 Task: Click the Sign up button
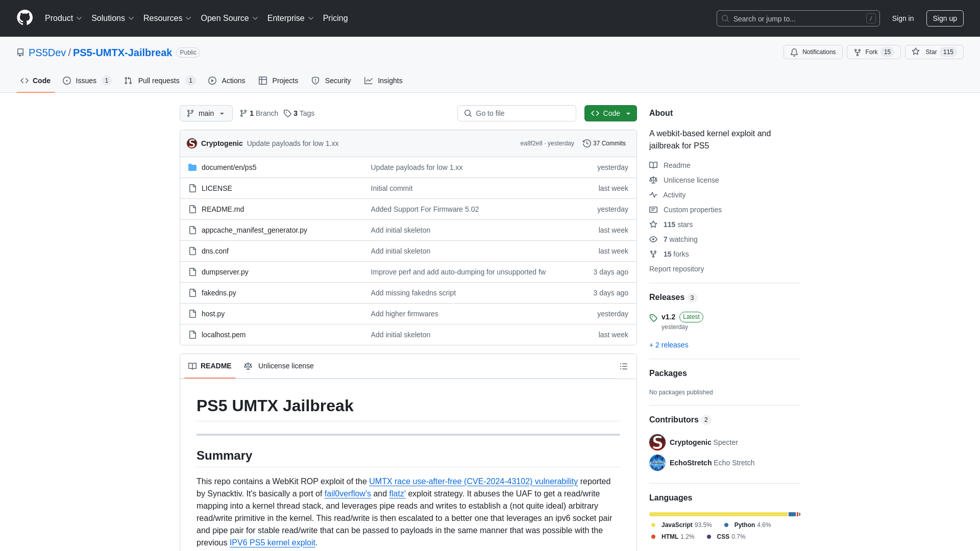click(x=945, y=18)
